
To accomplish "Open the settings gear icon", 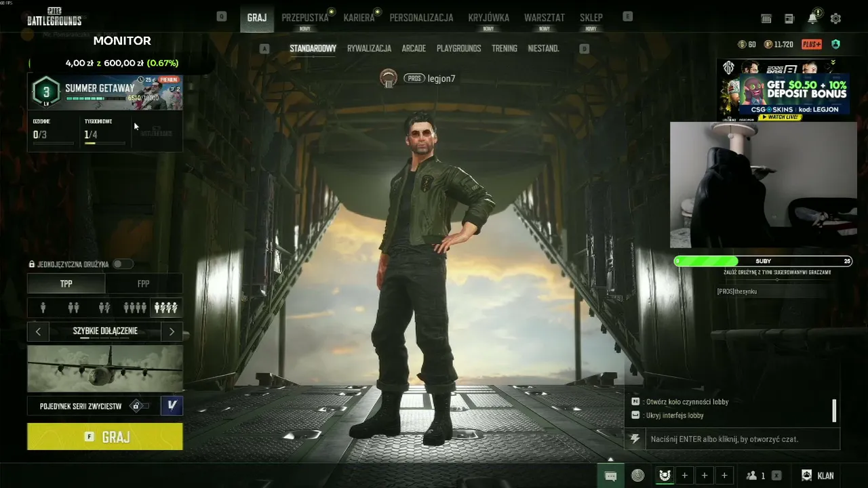I will pyautogui.click(x=835, y=18).
